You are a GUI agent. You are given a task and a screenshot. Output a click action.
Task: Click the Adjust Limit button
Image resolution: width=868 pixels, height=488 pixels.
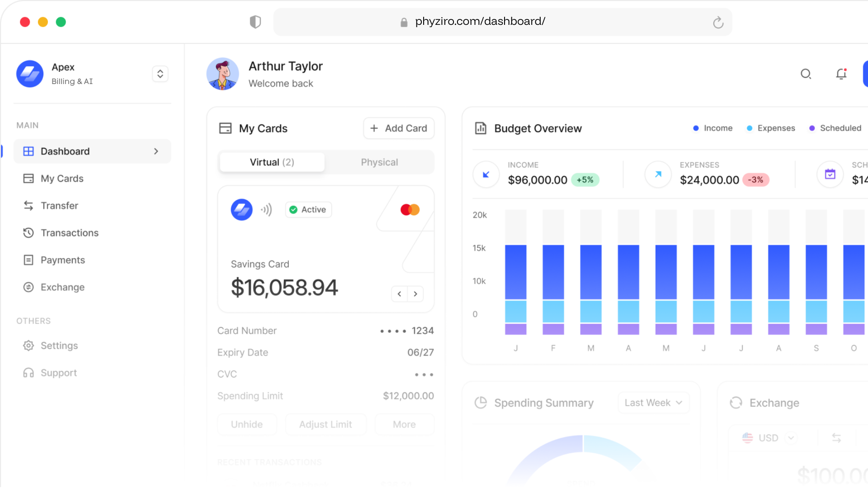tap(325, 424)
